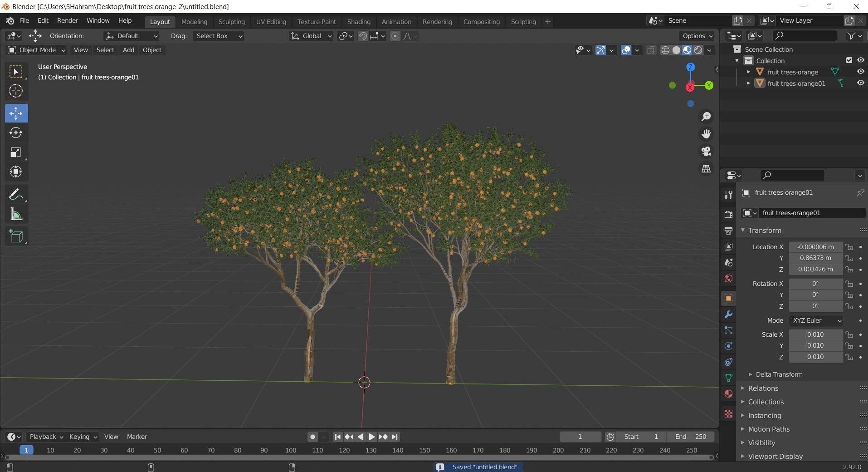
Task: Open Render properties tab
Action: point(728,214)
